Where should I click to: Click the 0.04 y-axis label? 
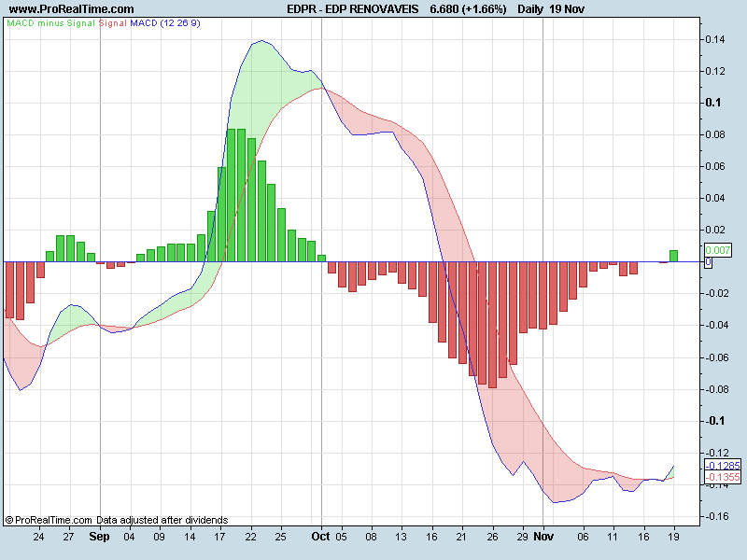(x=715, y=198)
